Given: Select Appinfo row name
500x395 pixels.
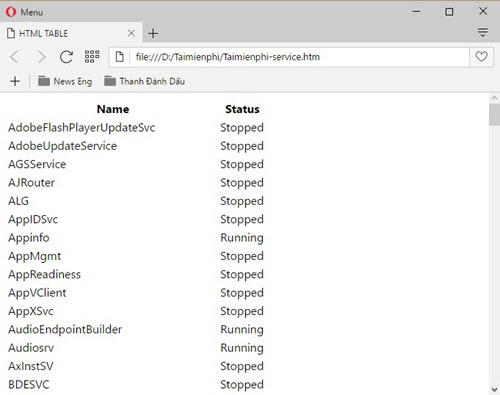Looking at the screenshot, I should pyautogui.click(x=29, y=238).
